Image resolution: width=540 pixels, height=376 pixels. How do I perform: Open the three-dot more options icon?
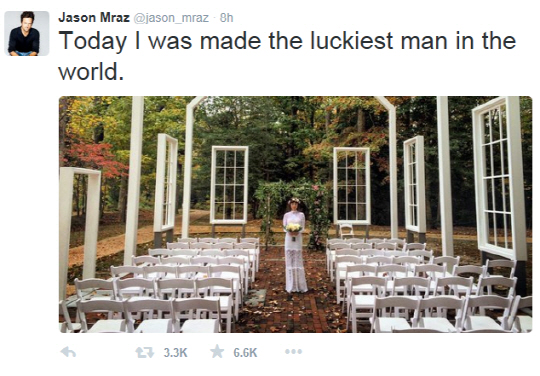[293, 352]
